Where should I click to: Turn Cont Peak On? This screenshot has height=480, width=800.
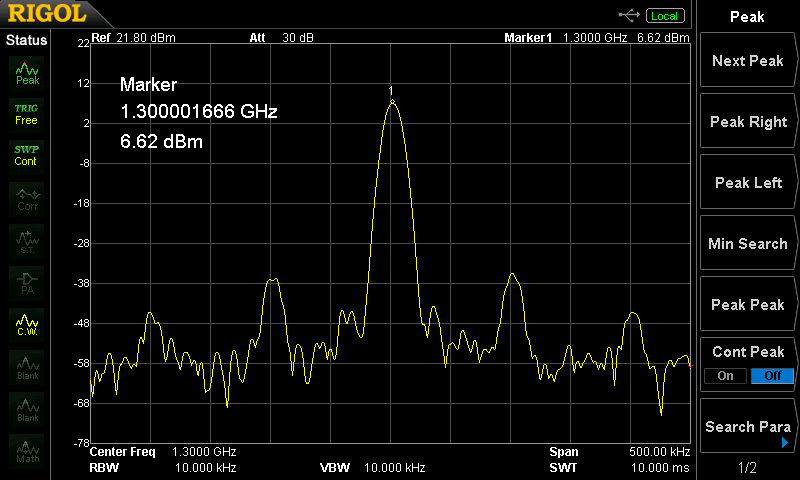(x=725, y=376)
